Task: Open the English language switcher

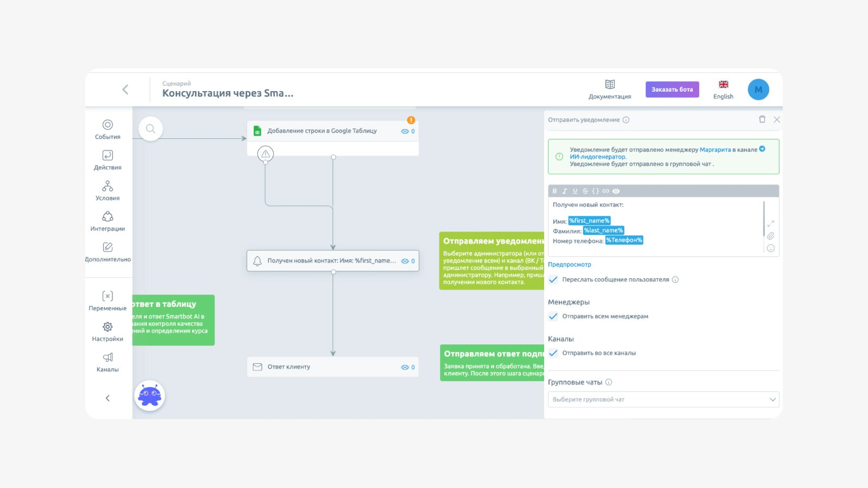Action: 723,89
